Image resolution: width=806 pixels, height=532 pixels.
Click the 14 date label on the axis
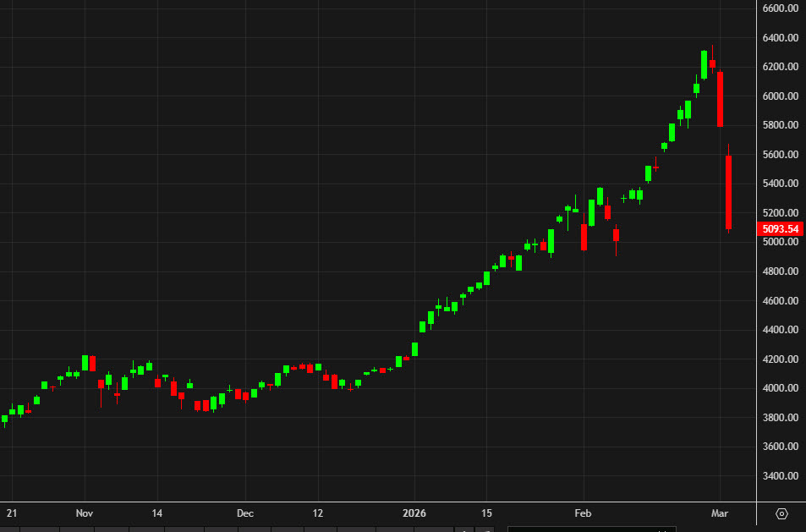[156, 513]
